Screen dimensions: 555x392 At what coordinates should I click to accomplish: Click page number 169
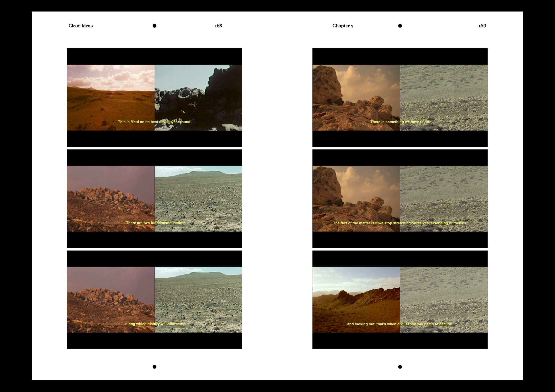click(x=482, y=26)
